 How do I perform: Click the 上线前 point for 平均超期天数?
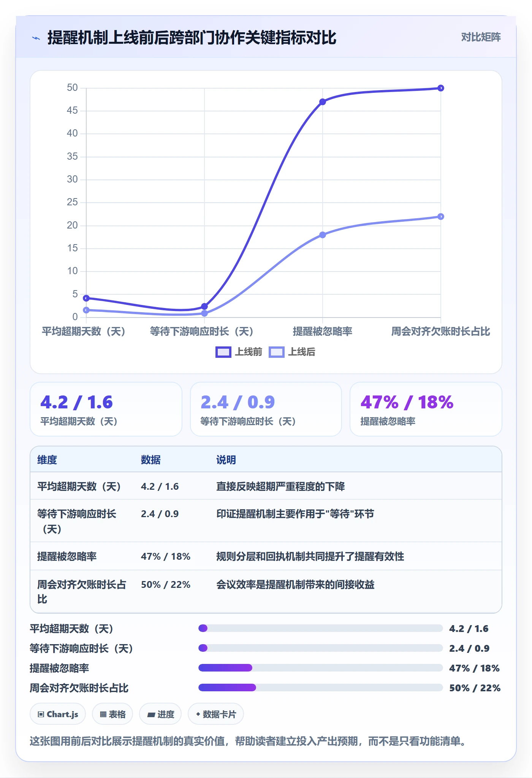[x=86, y=298]
